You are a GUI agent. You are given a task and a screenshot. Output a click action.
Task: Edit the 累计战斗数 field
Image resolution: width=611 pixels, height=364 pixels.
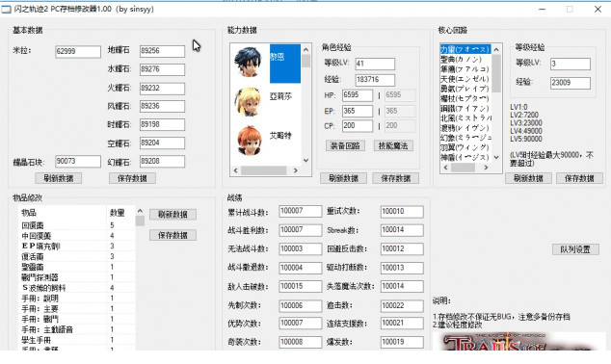[x=301, y=212]
